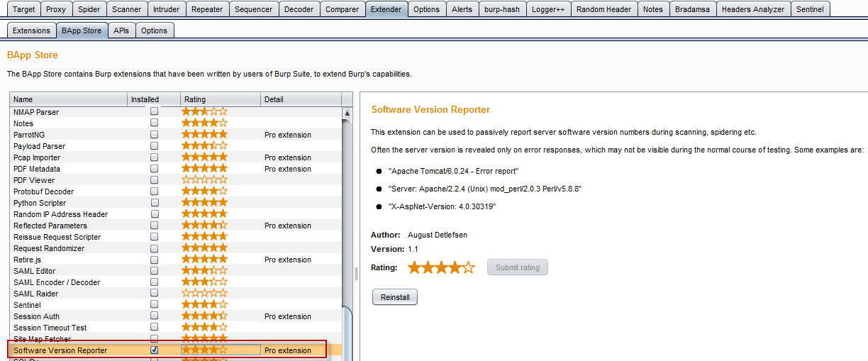Open the Sentinel tab
The image size is (868, 361).
810,9
